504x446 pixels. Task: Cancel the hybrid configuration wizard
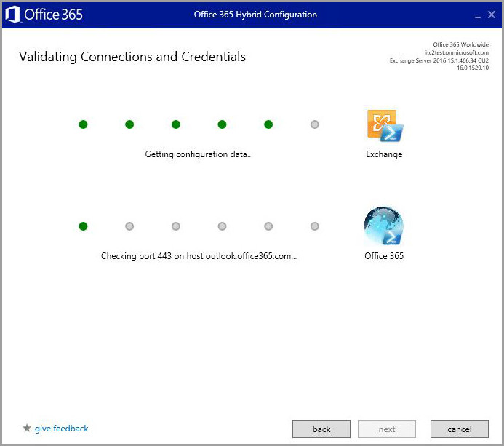click(x=460, y=429)
